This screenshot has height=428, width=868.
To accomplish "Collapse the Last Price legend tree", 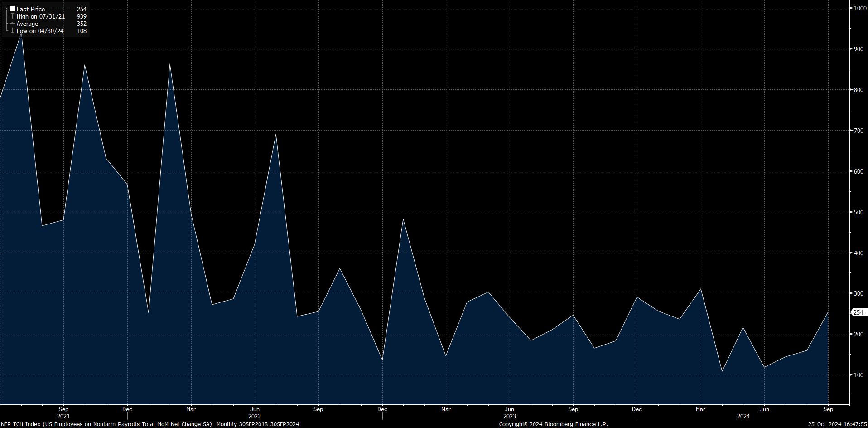I will 6,9.
